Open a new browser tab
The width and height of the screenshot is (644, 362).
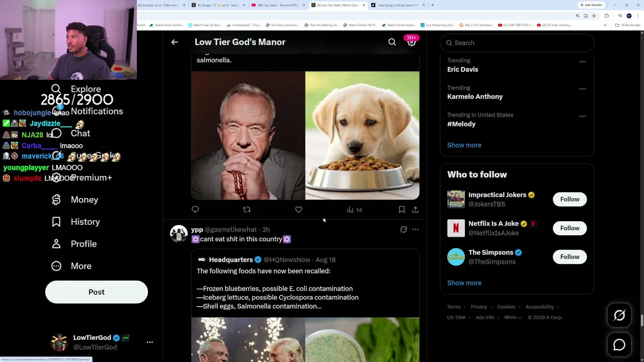pyautogui.click(x=433, y=5)
